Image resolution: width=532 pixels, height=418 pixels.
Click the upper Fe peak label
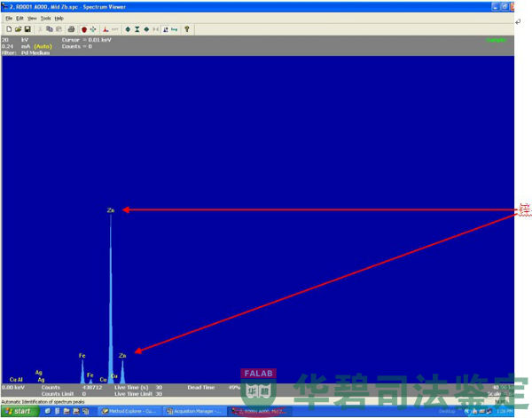point(82,356)
